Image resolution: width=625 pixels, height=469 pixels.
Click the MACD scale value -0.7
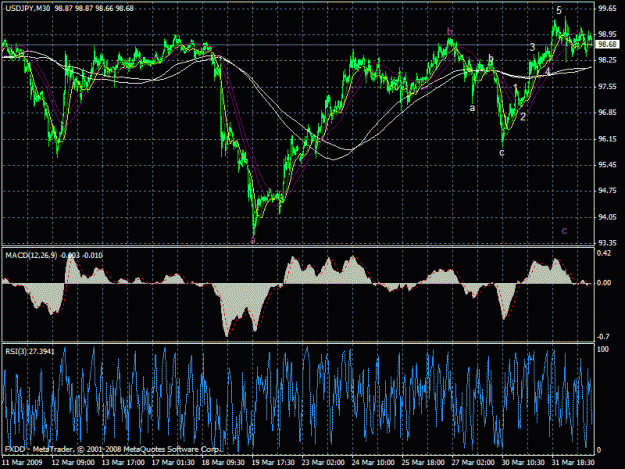[603, 337]
